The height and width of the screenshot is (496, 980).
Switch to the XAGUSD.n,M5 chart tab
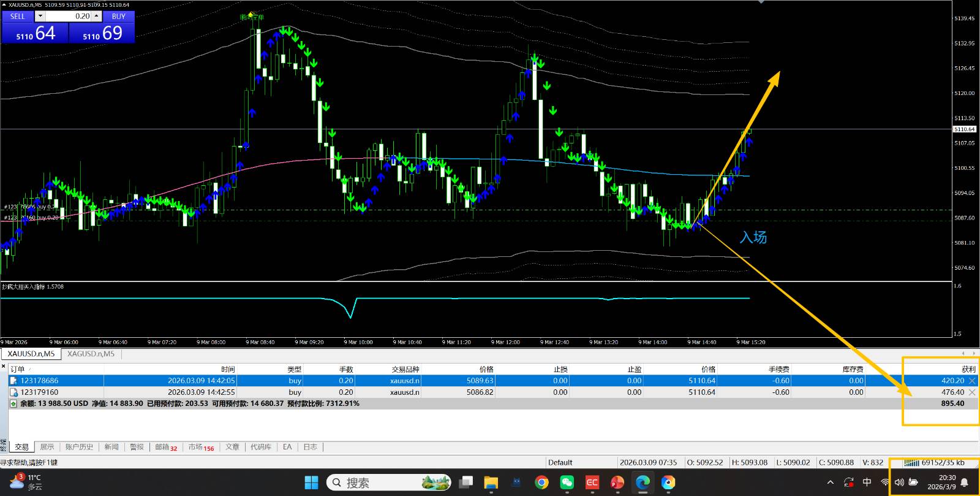pyautogui.click(x=91, y=354)
